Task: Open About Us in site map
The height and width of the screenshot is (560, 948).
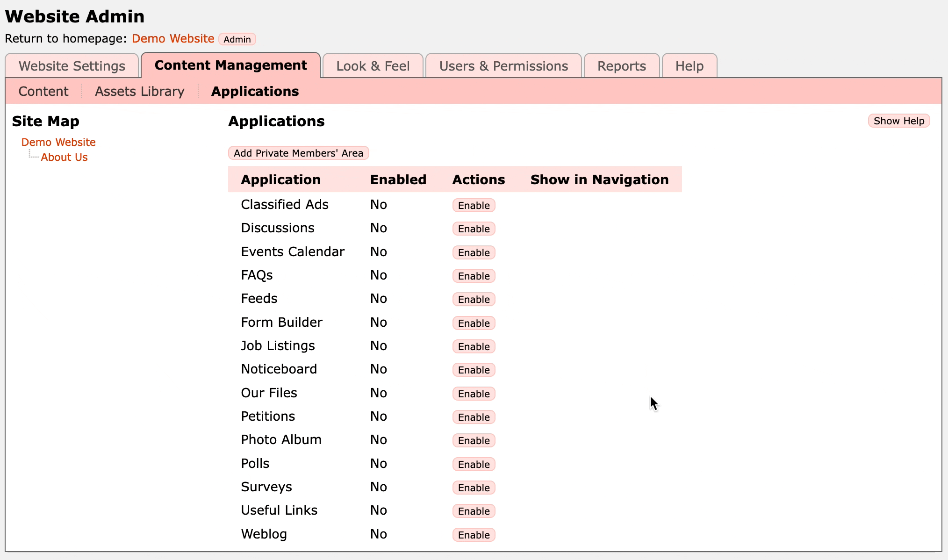Action: coord(64,157)
